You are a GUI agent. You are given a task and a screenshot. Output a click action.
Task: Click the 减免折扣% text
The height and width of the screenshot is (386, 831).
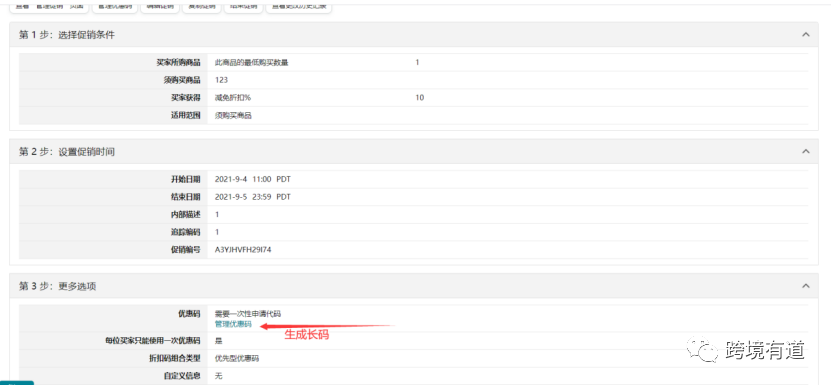pyautogui.click(x=233, y=98)
